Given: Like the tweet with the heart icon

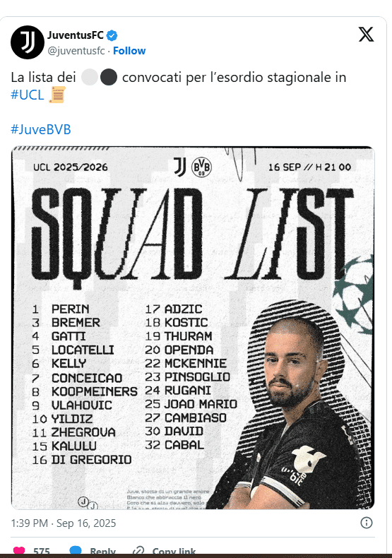Looking at the screenshot, I should [19, 551].
